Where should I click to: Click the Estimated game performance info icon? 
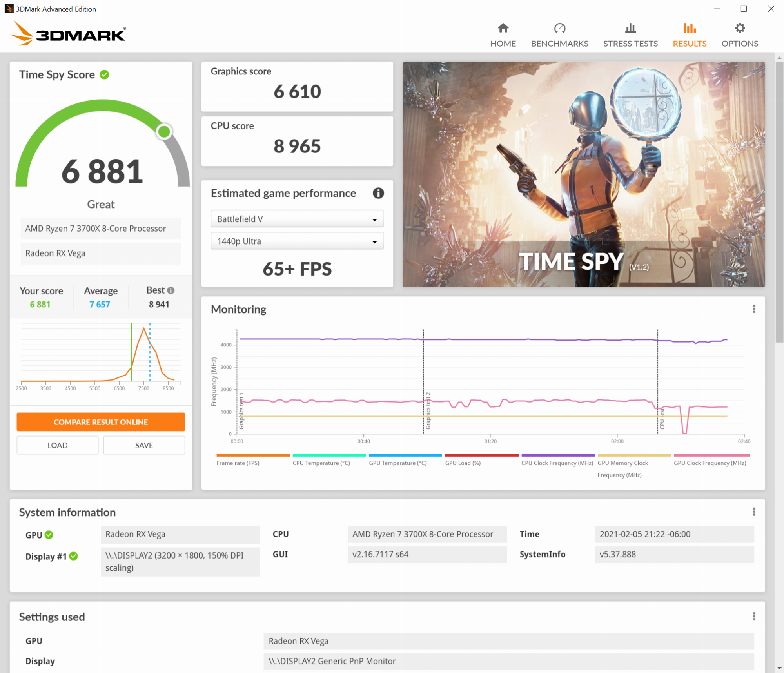pos(378,193)
